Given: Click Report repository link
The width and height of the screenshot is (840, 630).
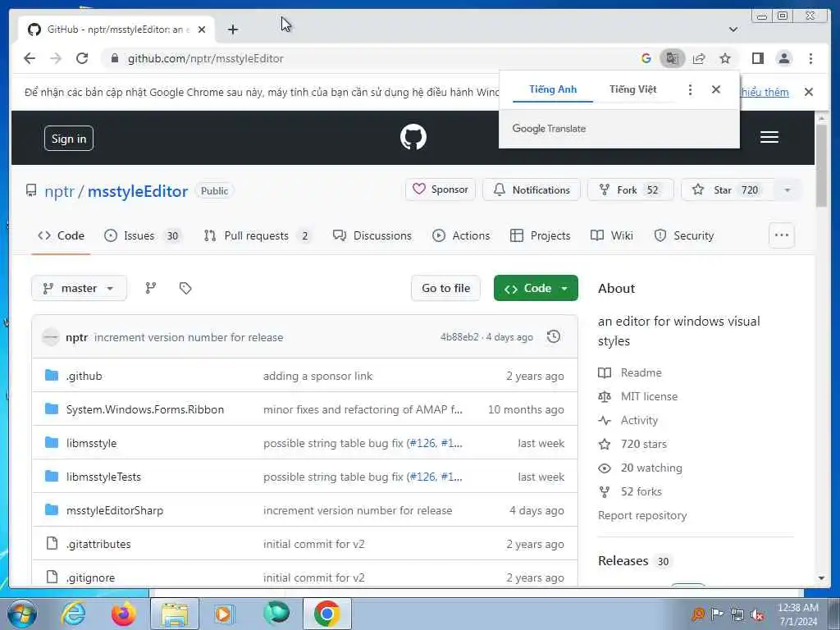Looking at the screenshot, I should click(642, 515).
